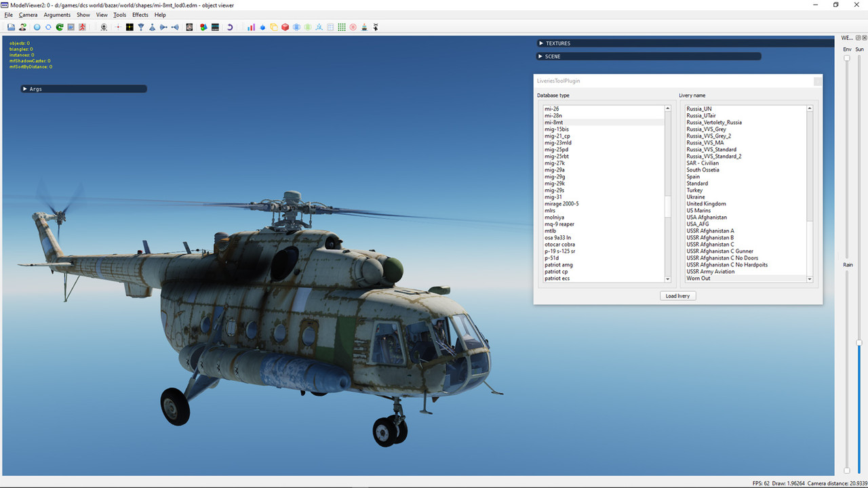Click the open file folder toolbar icon
868x488 pixels.
click(11, 27)
